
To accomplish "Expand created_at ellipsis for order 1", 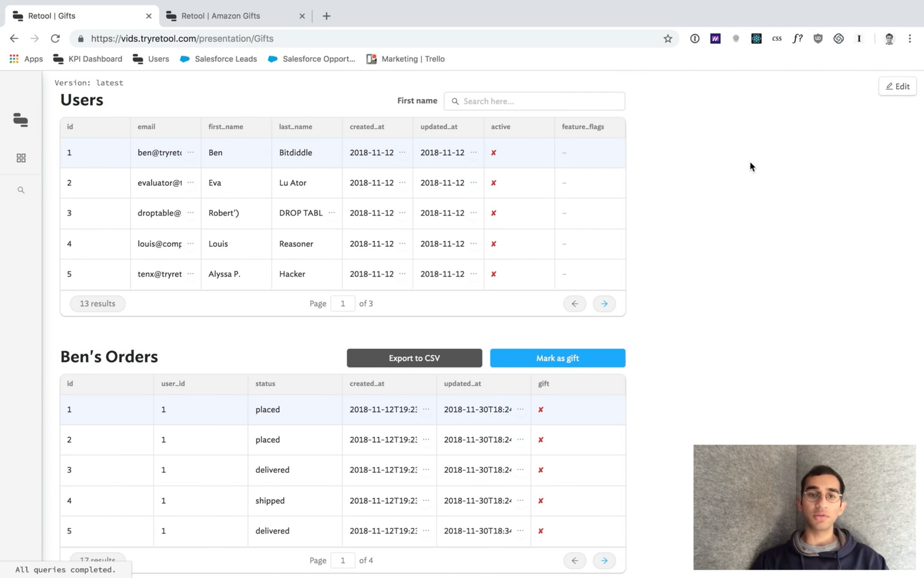I will click(x=426, y=409).
